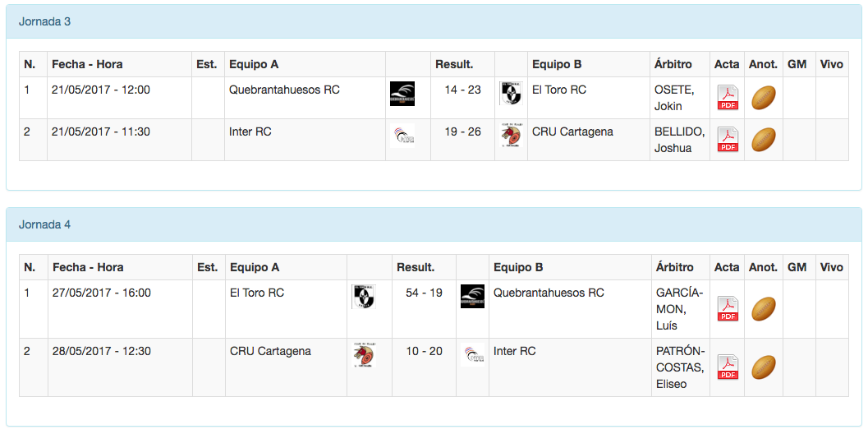Click CRU Cartagena team logo in Jornada 3
The image size is (868, 434).
point(510,136)
